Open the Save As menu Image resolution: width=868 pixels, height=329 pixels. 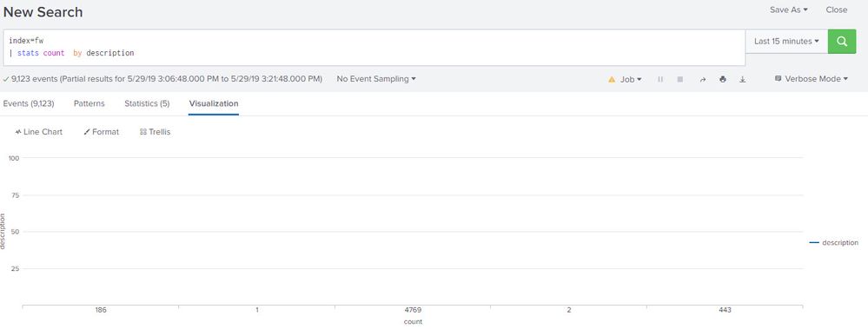click(x=789, y=10)
